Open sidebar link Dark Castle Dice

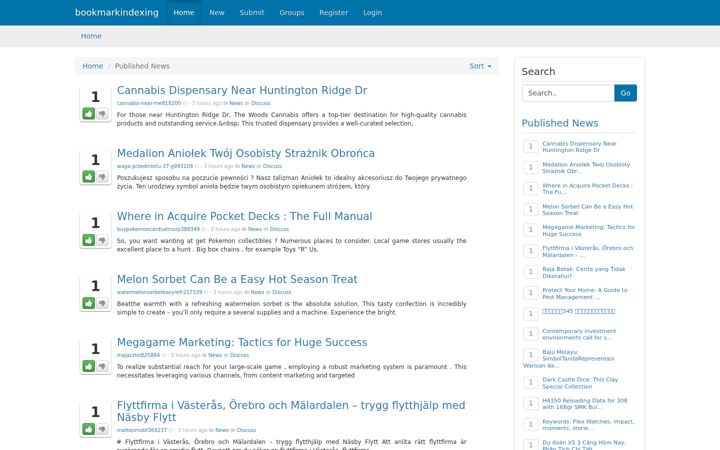pyautogui.click(x=580, y=383)
